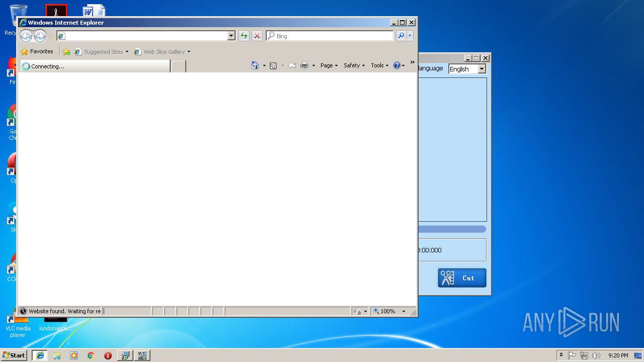Viewport: 644px width, 362px height.
Task: Print the page with the printer icon
Action: (304, 65)
